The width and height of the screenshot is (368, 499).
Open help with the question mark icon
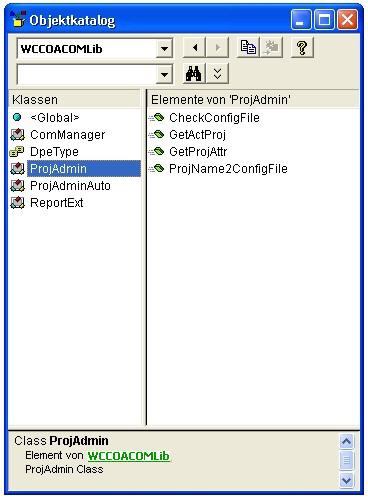coord(302,48)
